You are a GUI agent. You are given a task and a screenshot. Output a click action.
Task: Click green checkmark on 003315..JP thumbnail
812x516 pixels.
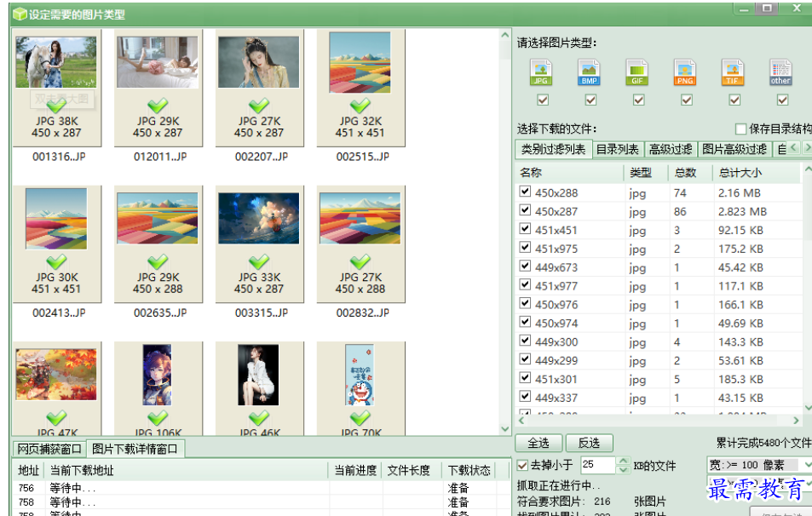click(259, 262)
